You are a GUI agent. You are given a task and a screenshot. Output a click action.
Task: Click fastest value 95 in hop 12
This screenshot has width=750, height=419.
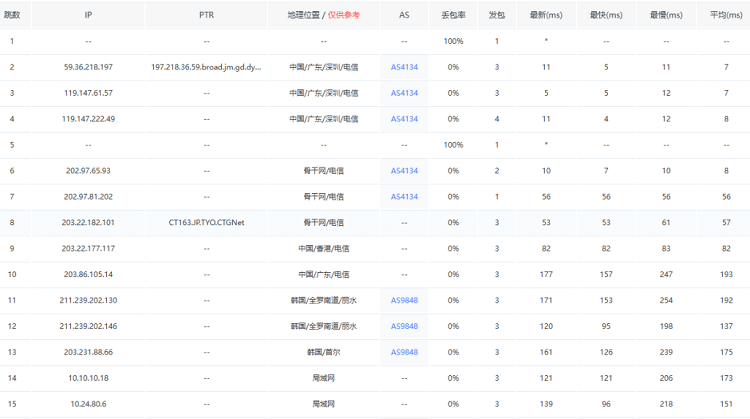(606, 326)
